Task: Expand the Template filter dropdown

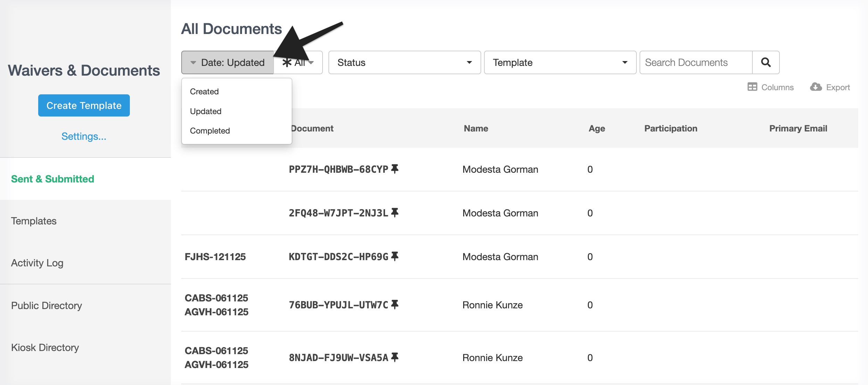Action: [560, 62]
